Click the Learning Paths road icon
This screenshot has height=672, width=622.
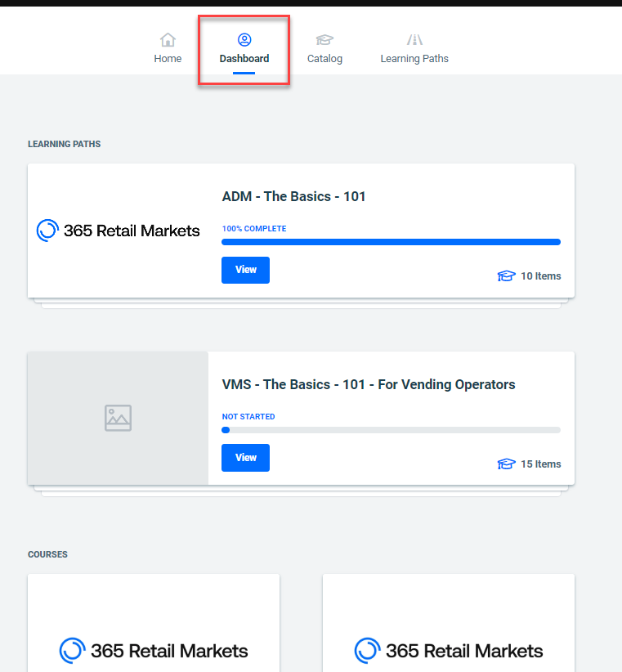[x=414, y=40]
